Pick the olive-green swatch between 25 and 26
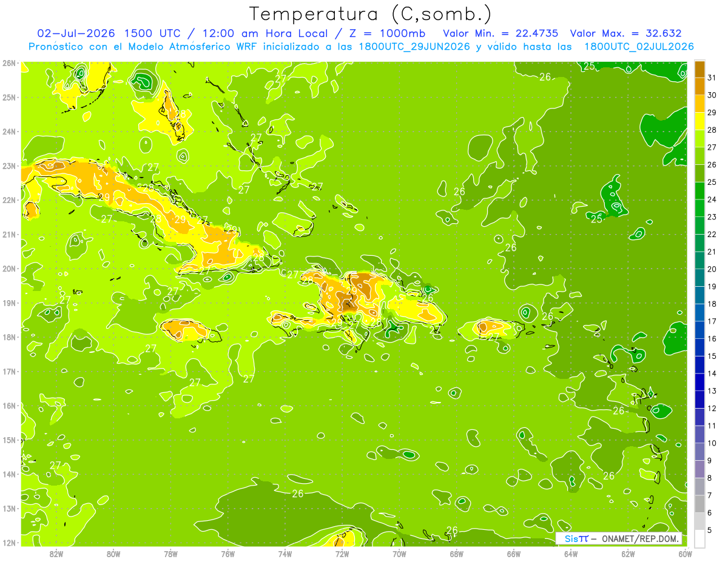Screen dimensions: 728x562 [x=699, y=173]
